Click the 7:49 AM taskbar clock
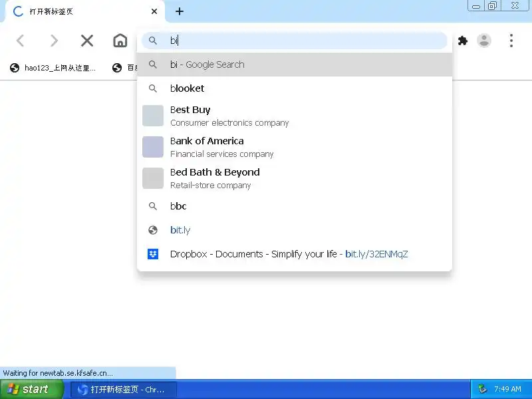 pos(507,389)
